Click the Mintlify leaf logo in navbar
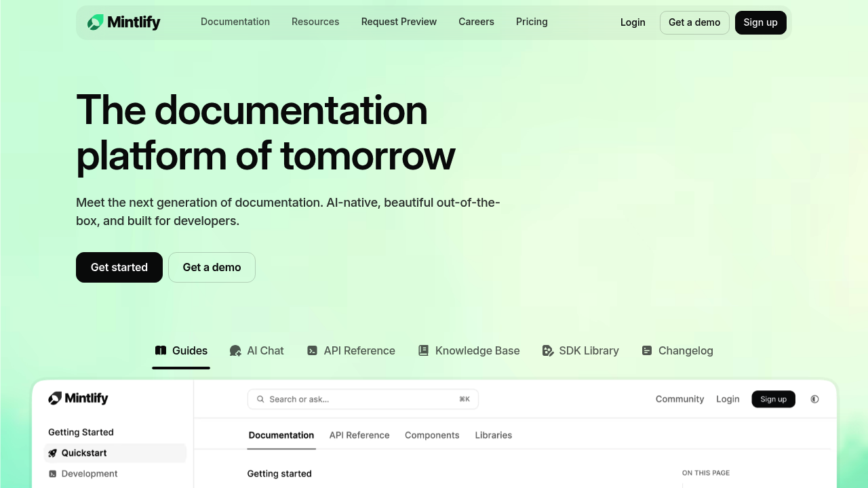 click(95, 22)
